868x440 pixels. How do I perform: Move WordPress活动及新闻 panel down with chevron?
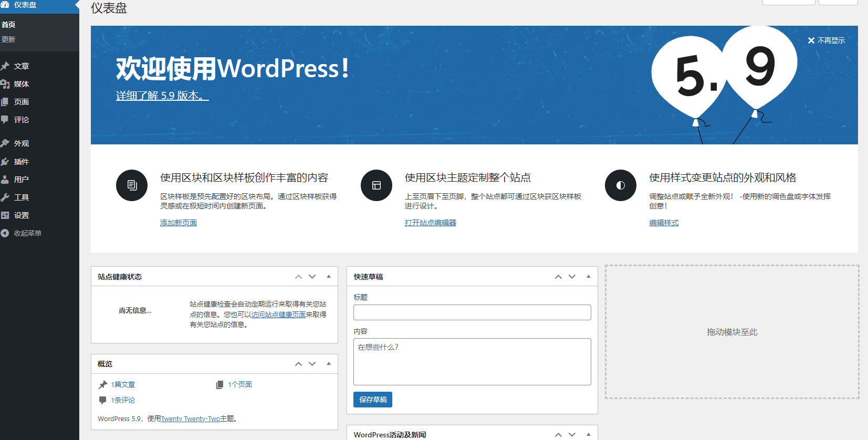[572, 435]
